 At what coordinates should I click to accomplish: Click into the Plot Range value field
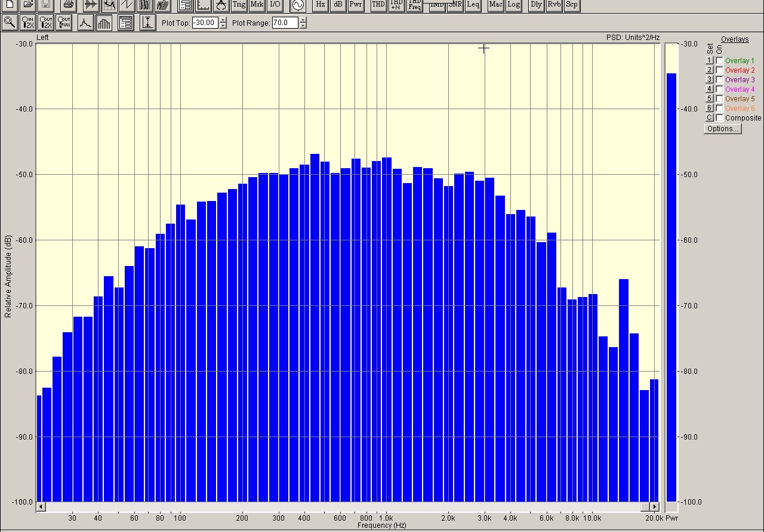285,23
